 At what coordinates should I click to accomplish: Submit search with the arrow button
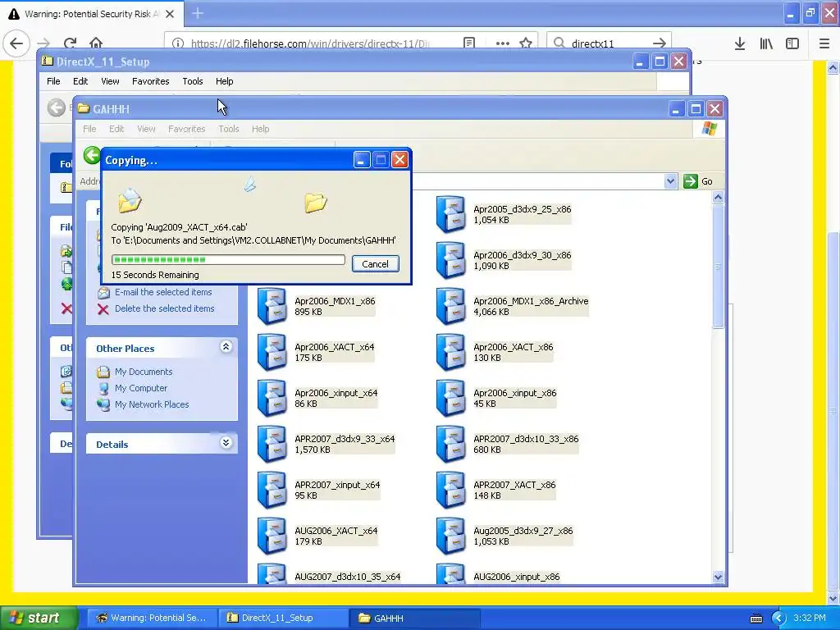click(x=660, y=43)
